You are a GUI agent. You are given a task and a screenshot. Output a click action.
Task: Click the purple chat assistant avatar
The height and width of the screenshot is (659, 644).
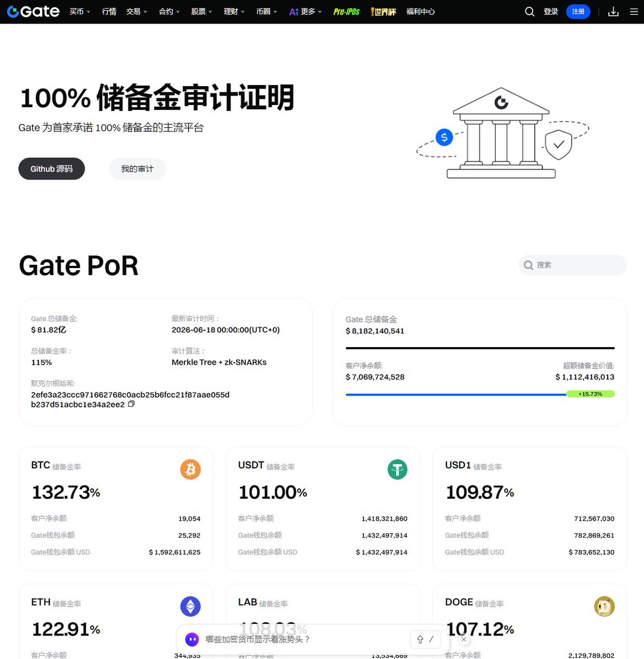pos(192,639)
